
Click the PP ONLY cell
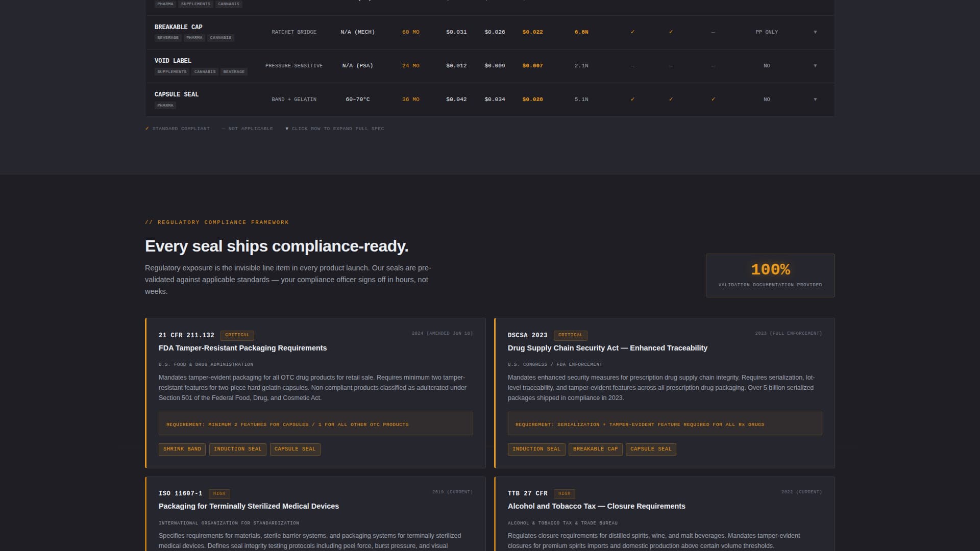click(767, 32)
